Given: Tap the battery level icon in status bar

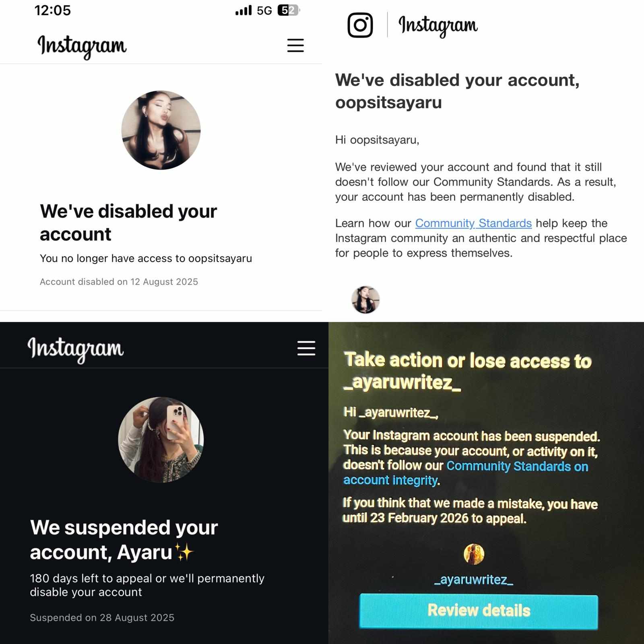Looking at the screenshot, I should pyautogui.click(x=289, y=10).
